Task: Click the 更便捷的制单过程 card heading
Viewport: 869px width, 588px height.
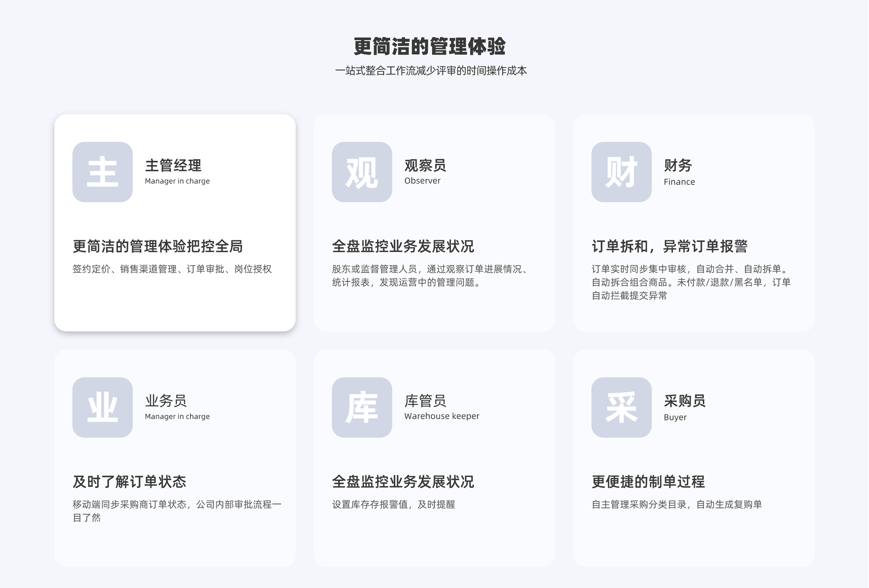Action: tap(648, 481)
